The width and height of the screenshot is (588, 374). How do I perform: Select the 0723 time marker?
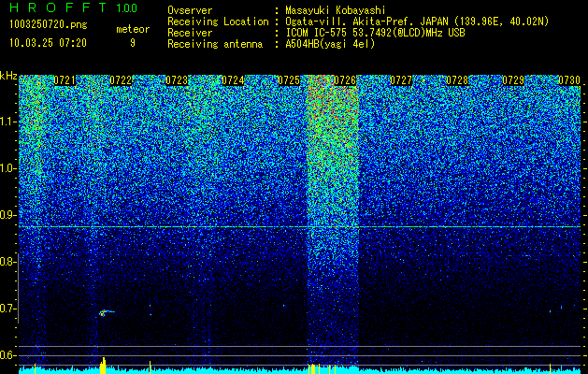tap(177, 80)
